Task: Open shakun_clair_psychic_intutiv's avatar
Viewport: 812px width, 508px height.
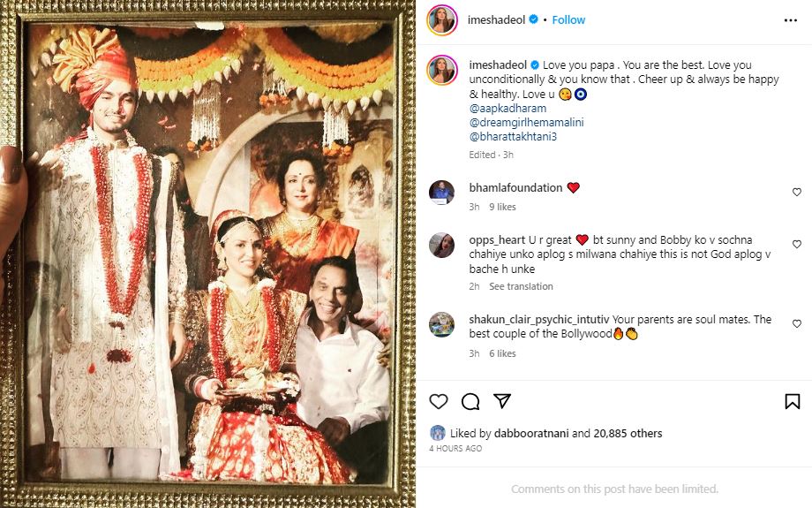Action: pyautogui.click(x=441, y=324)
